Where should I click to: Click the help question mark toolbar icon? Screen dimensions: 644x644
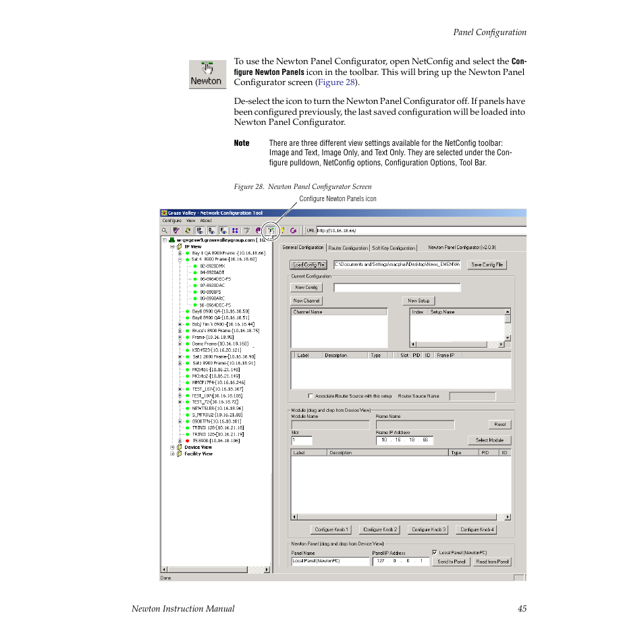tap(281, 230)
